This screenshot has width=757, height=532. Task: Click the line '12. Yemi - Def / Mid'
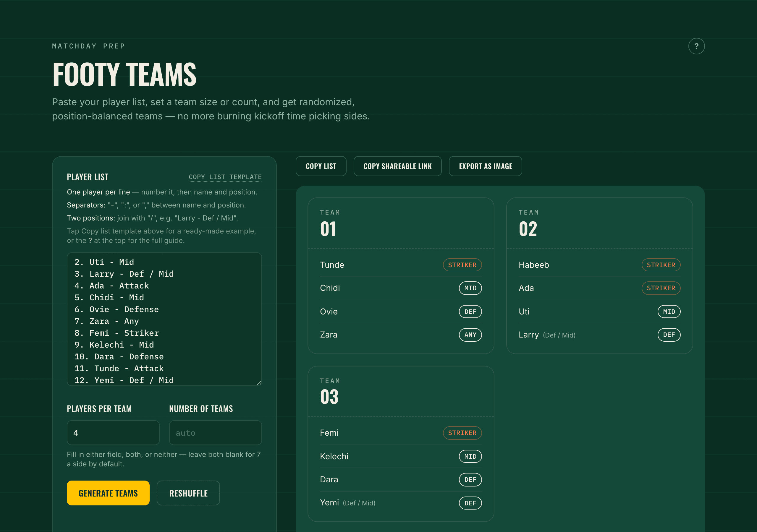click(124, 380)
